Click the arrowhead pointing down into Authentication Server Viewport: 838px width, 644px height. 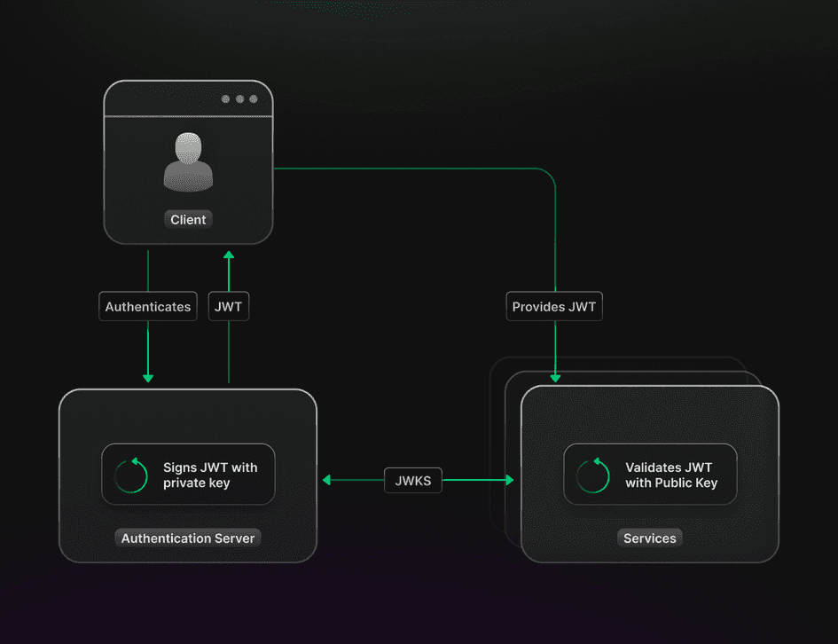coord(148,377)
